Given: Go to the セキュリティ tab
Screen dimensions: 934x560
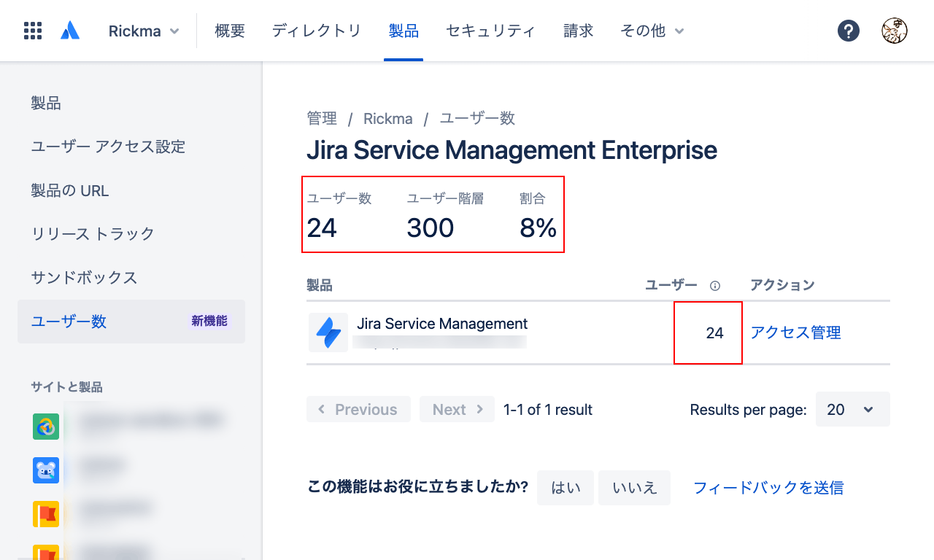Looking at the screenshot, I should coord(490,31).
